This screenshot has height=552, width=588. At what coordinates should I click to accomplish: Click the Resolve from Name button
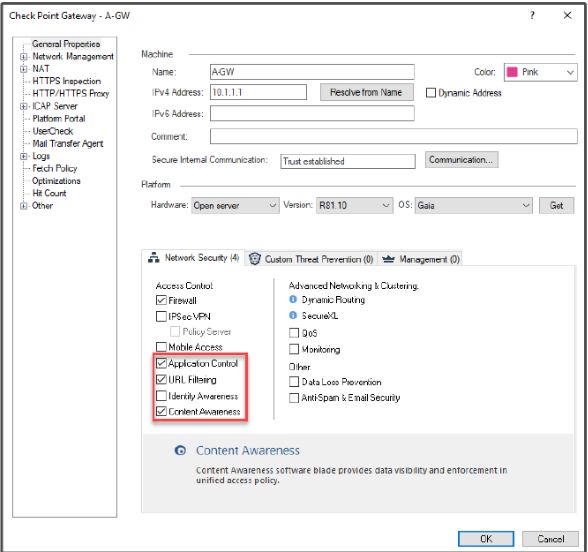(366, 92)
